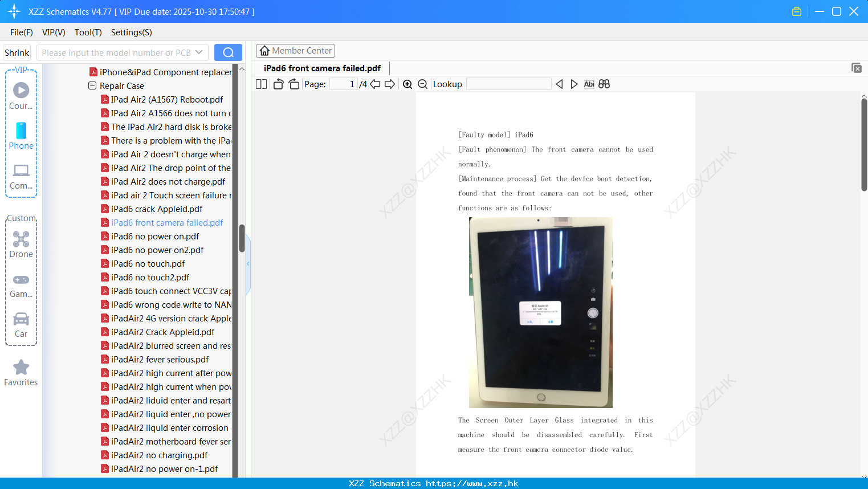Select the iPad6 front camera failed.pdf tab
The width and height of the screenshot is (868, 489).
(x=322, y=68)
